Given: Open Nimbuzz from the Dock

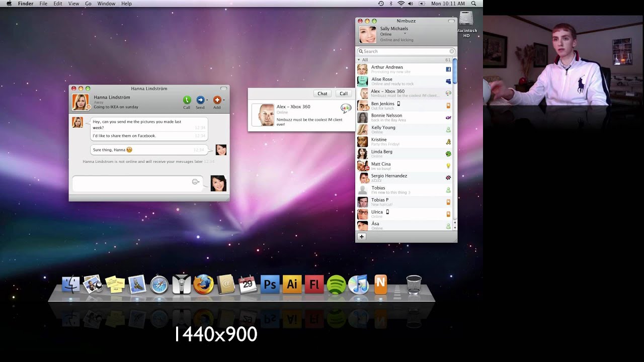Looking at the screenshot, I should point(380,284).
